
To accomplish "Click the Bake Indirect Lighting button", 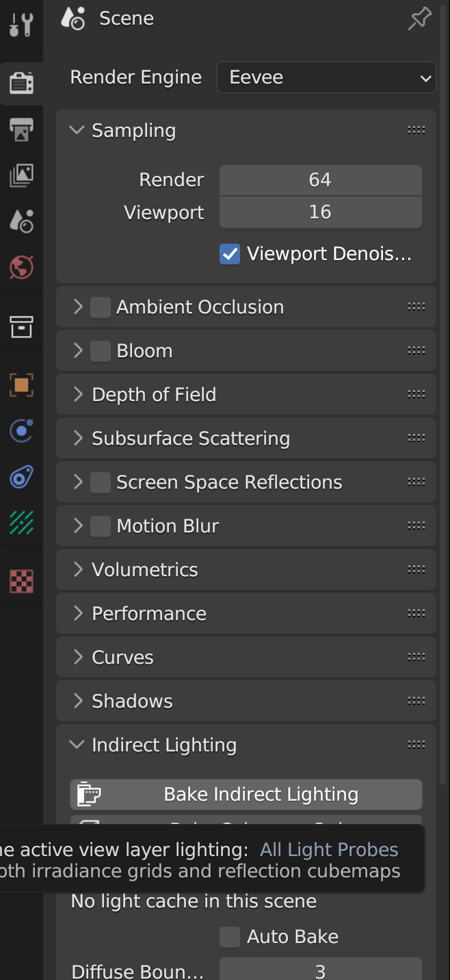I will click(x=246, y=794).
